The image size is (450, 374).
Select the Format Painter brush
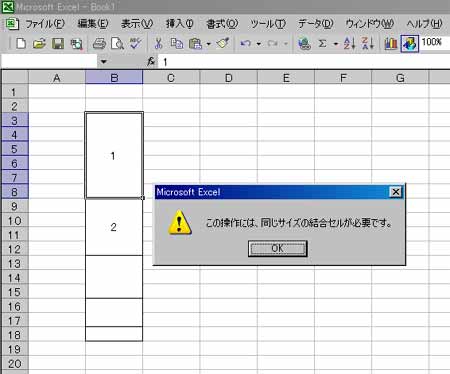tap(223, 43)
